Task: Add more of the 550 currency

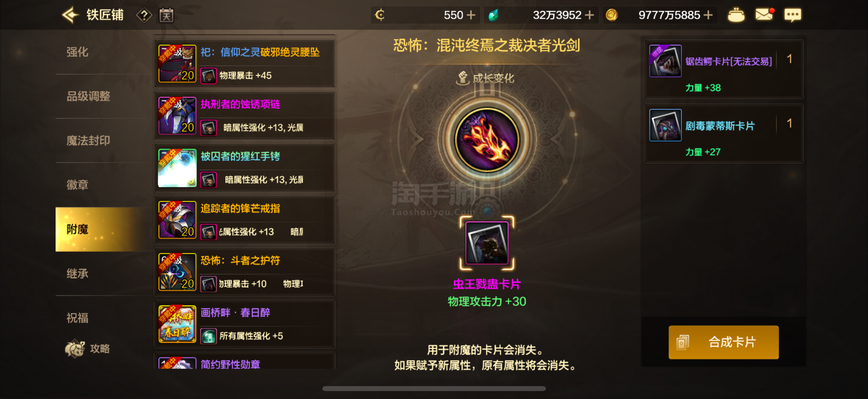Action: (x=471, y=15)
